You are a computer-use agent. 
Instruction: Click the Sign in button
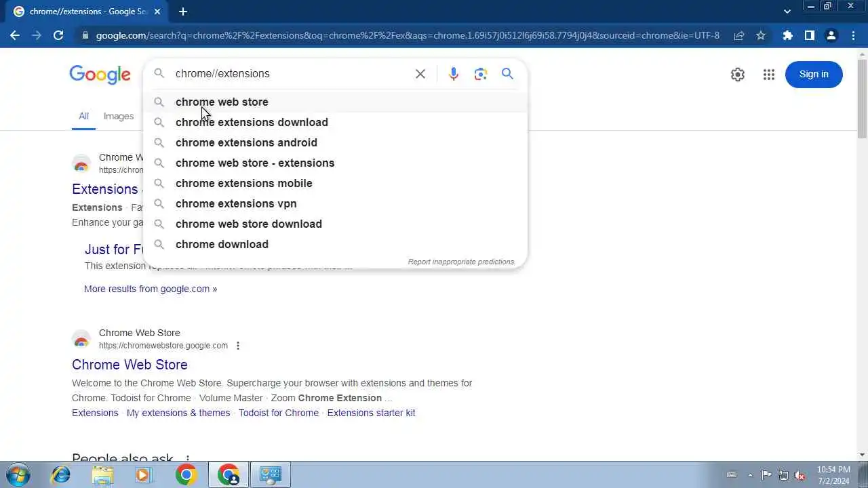click(x=814, y=75)
